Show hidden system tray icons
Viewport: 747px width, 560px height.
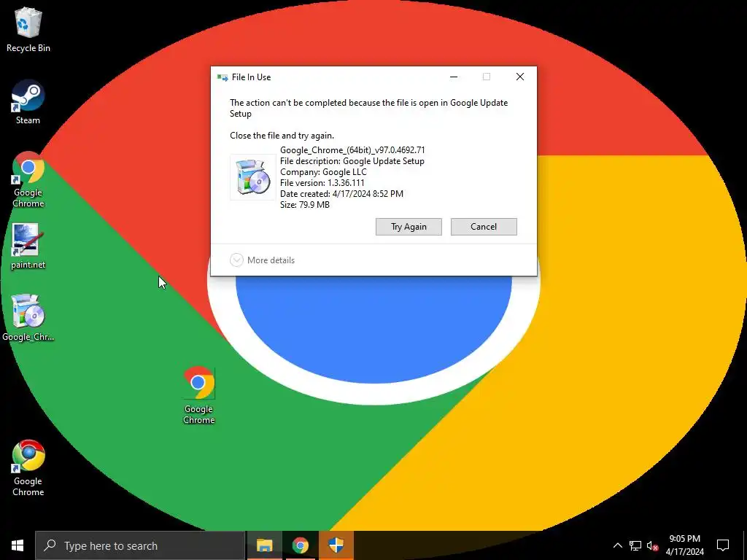(x=617, y=545)
